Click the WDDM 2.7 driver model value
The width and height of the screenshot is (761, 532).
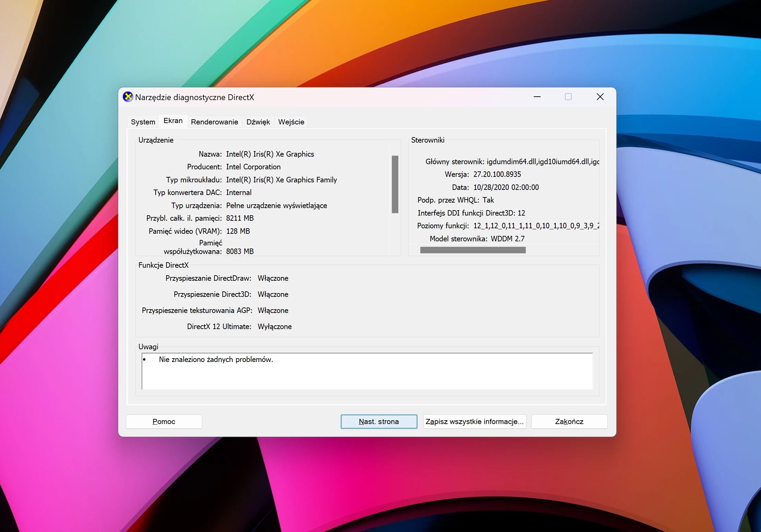coord(508,239)
